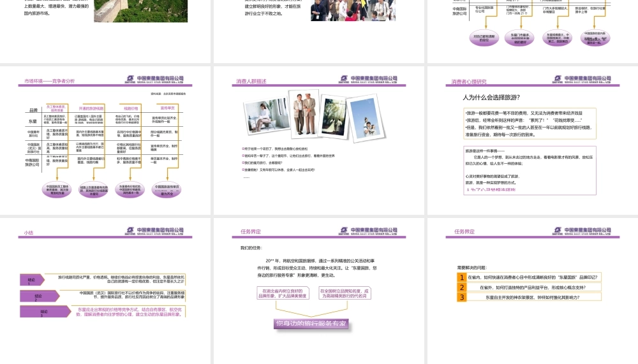Click 中南国际旅游公司 row in 竞争者分析 table
This screenshot has height=364, width=638.
coord(33,163)
